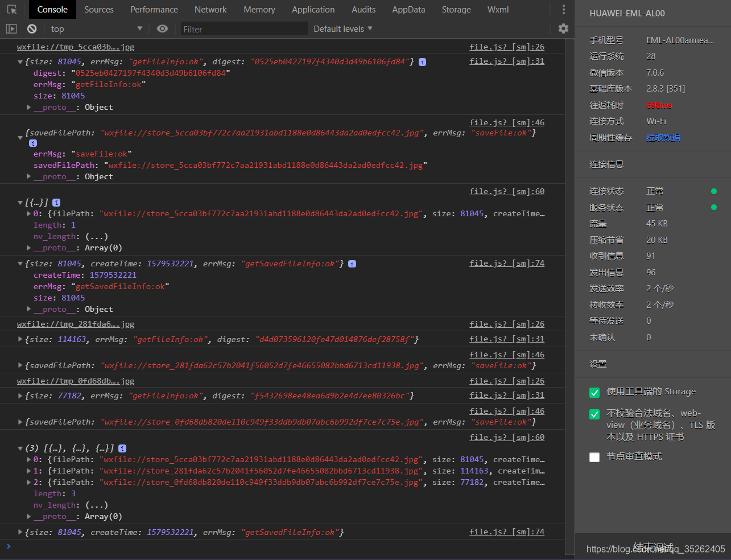Toggle the console sidebar panel icon
The width and height of the screenshot is (731, 560).
[x=11, y=28]
